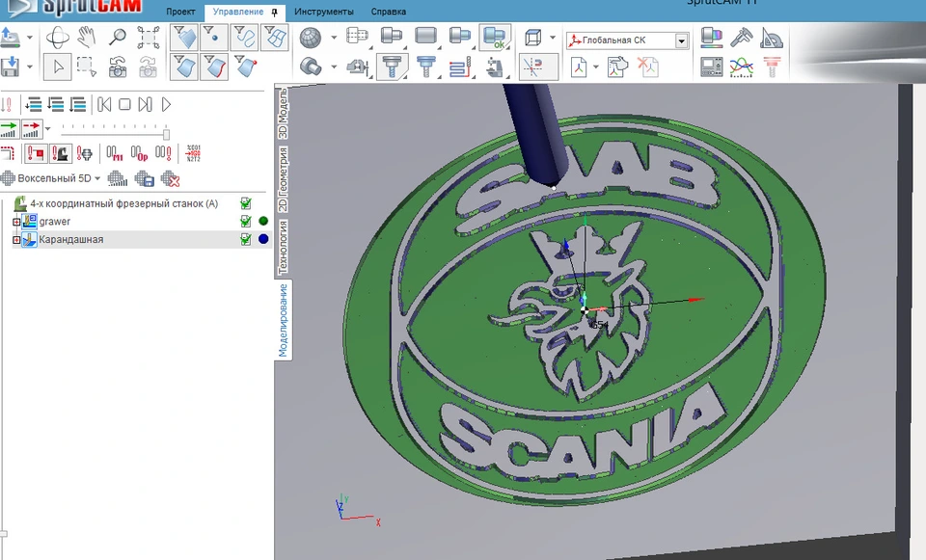The image size is (926, 560).
Task: Toggle the mesh selection filter
Action: pos(275,38)
